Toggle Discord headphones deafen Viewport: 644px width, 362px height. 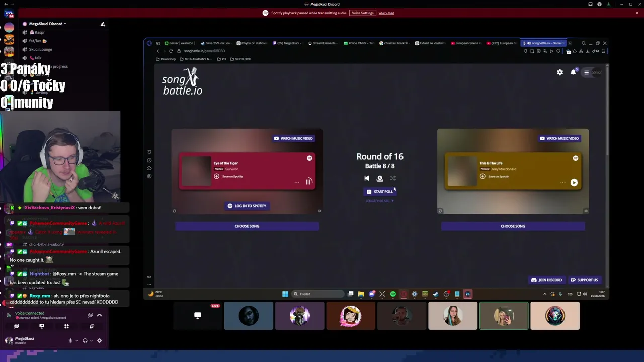point(85,341)
